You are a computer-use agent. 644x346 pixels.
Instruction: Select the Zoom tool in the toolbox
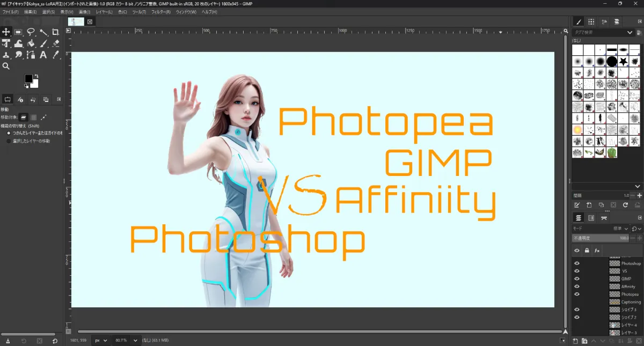tap(6, 65)
